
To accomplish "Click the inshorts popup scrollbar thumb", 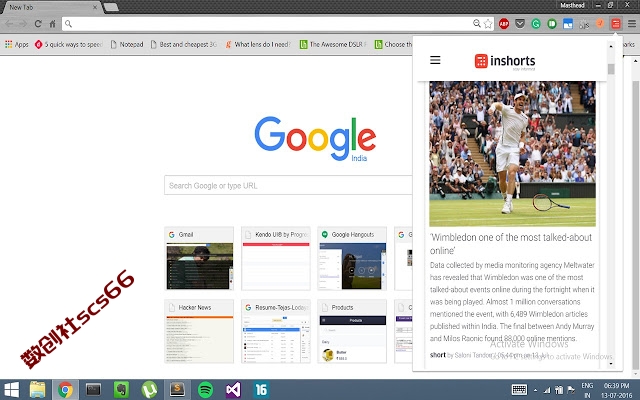I will 611,69.
